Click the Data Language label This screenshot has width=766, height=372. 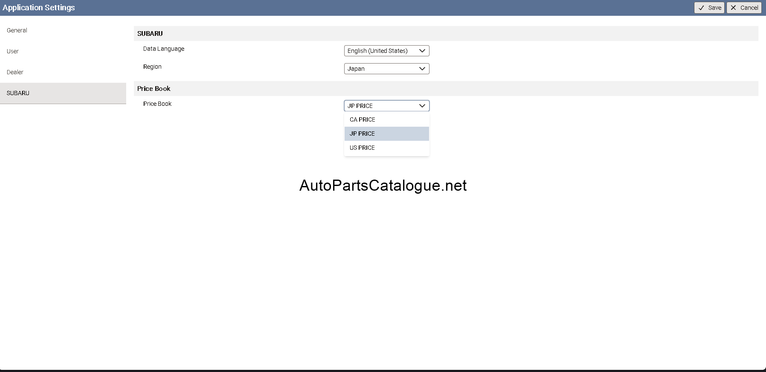coord(164,49)
